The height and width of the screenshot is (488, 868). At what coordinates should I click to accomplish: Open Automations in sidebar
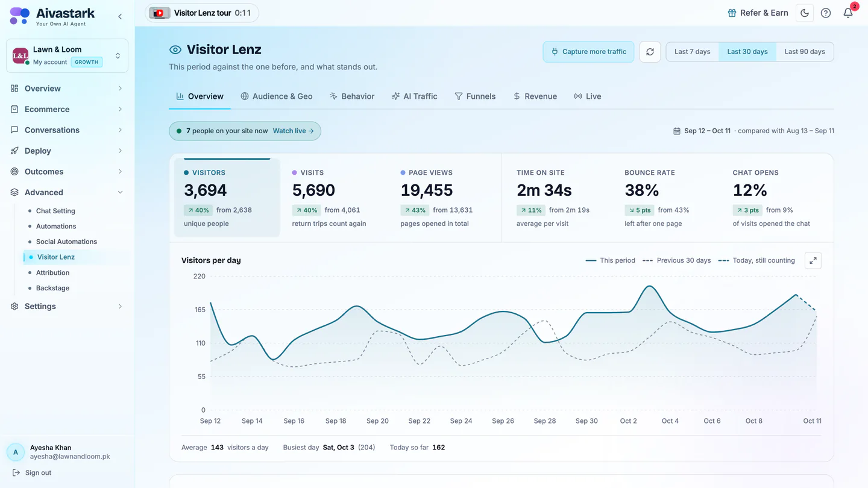[56, 227]
